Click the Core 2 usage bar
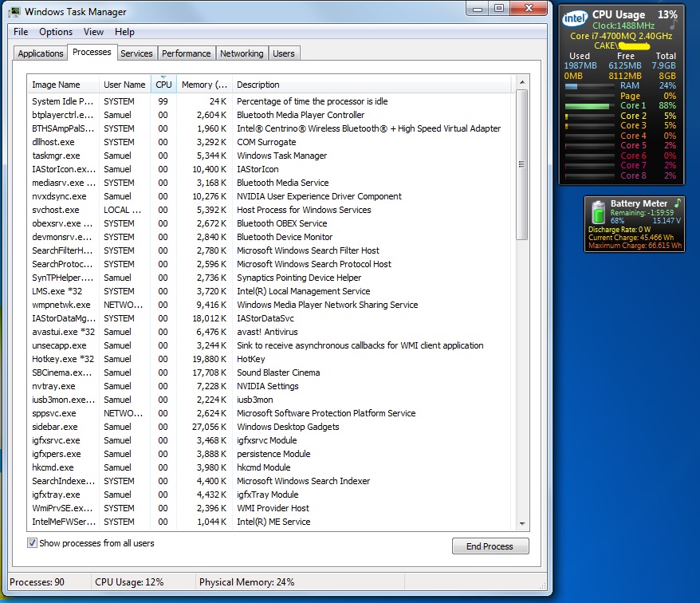700x603 pixels. pos(589,116)
